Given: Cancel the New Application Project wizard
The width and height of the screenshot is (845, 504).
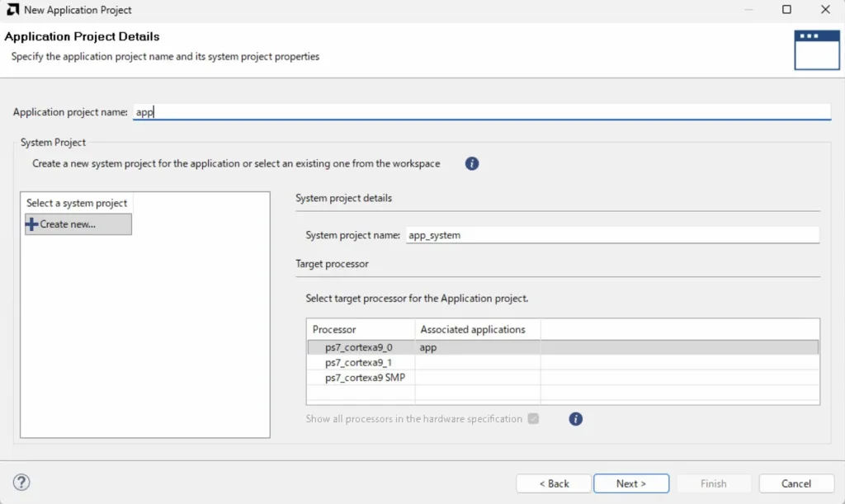Looking at the screenshot, I should point(796,483).
